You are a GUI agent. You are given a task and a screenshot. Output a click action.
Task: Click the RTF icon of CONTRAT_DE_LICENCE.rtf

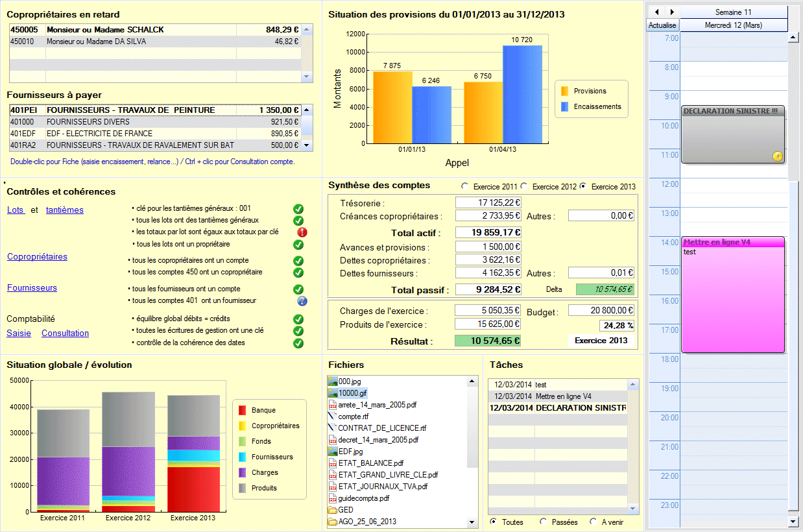[x=333, y=428]
